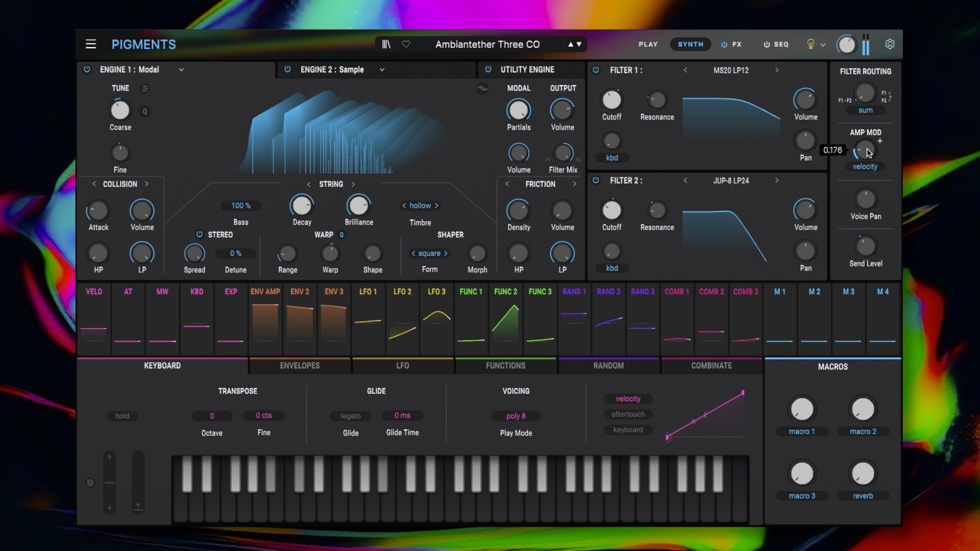Click the poly 8 Play Mode button
The width and height of the screenshot is (980, 551).
516,416
